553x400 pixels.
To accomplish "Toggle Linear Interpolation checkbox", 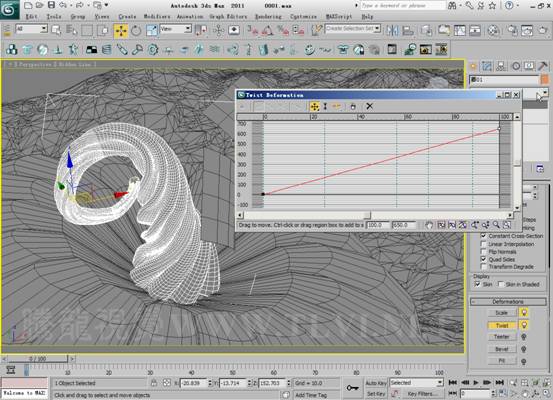I will tap(484, 244).
